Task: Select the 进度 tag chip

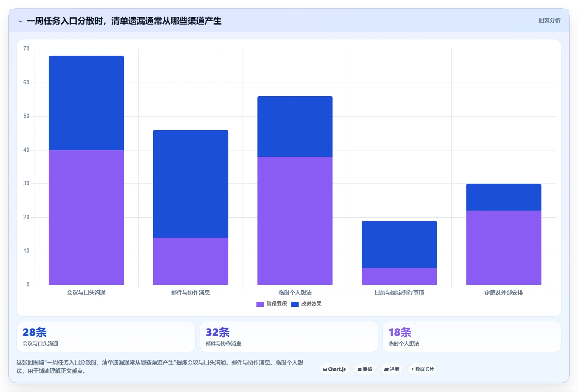Action: 392,369
